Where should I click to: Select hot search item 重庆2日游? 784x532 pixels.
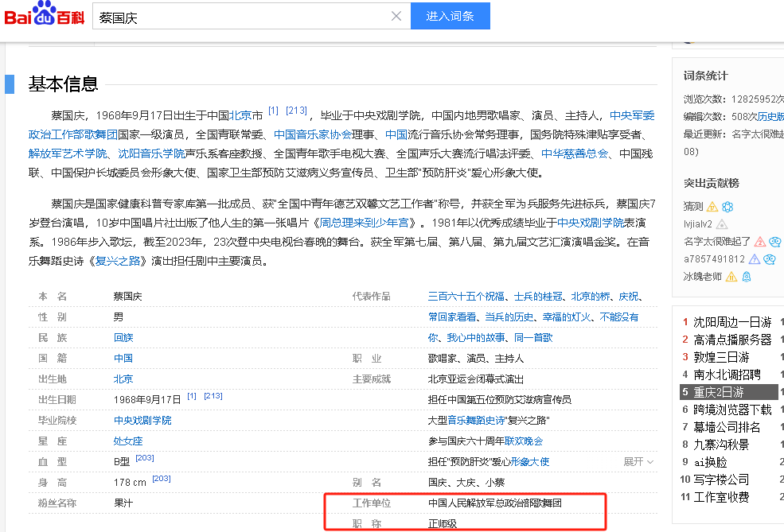(x=719, y=392)
